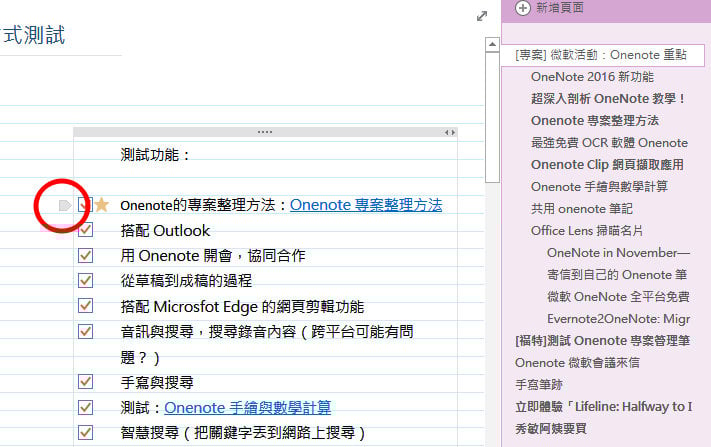Toggle checkbox for Onenote的專案整理方法
Image resolution: width=711 pixels, height=447 pixels.
click(85, 205)
